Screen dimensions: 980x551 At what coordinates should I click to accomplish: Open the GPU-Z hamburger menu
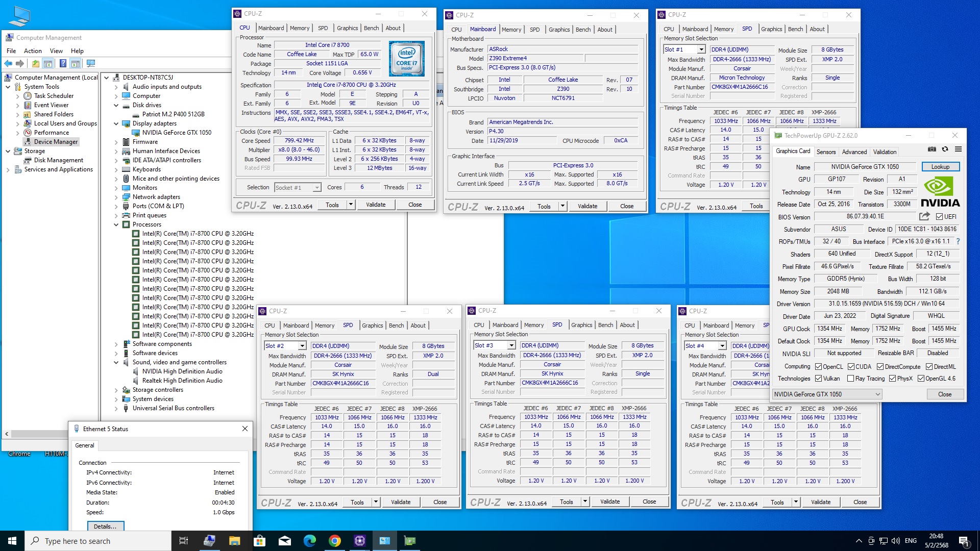[x=958, y=149]
